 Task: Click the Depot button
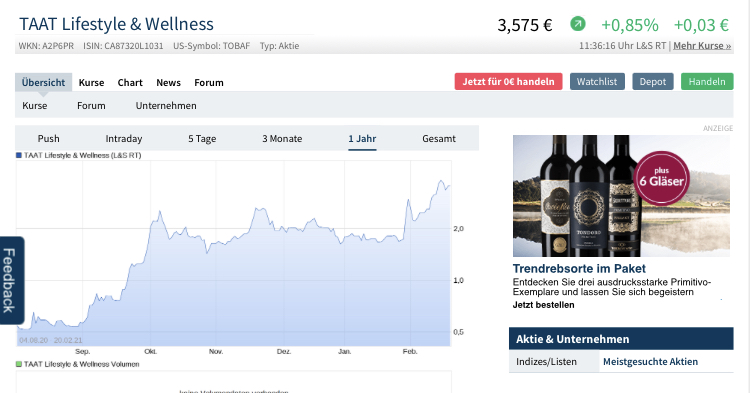[x=653, y=81]
